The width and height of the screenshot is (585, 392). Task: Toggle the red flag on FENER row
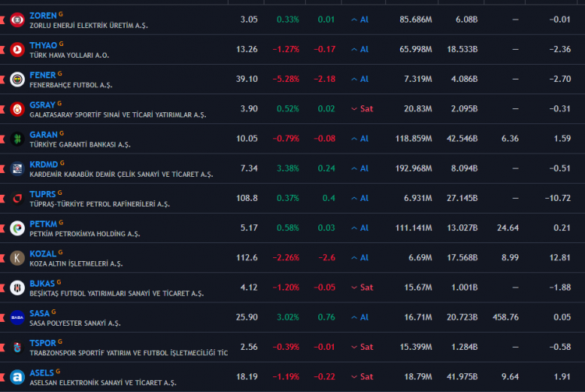pos(2,79)
